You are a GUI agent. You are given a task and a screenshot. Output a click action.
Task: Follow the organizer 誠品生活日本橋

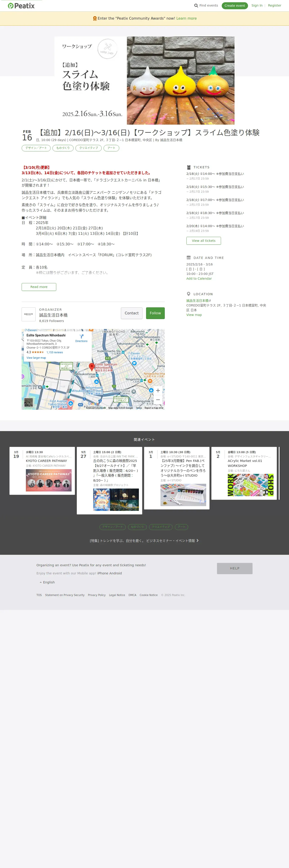pyautogui.click(x=155, y=313)
